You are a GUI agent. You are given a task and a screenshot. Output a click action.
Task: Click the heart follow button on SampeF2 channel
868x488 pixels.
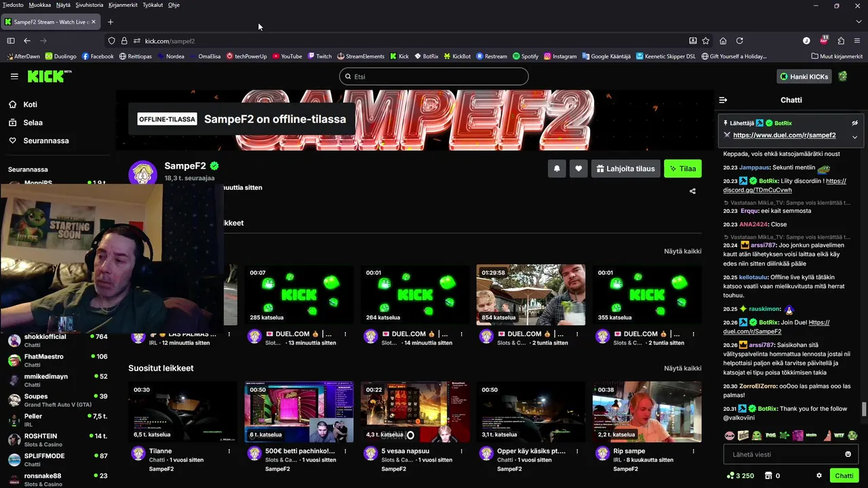click(x=578, y=169)
